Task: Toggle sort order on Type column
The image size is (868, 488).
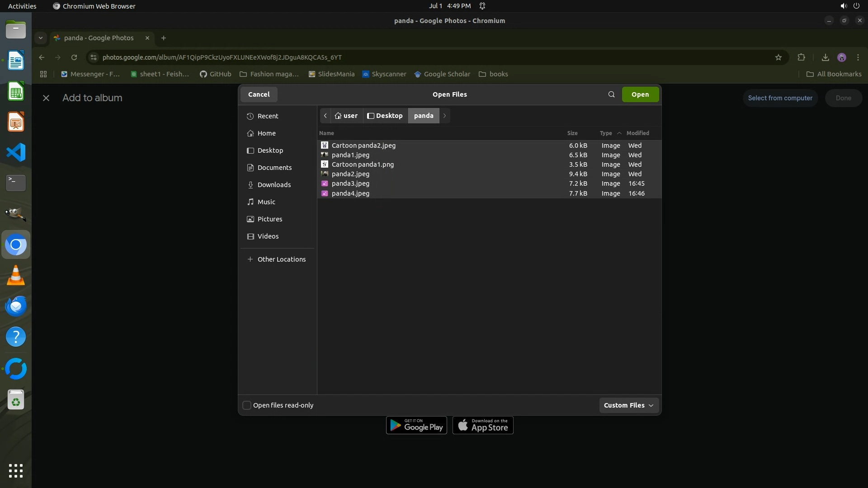Action: (x=606, y=133)
